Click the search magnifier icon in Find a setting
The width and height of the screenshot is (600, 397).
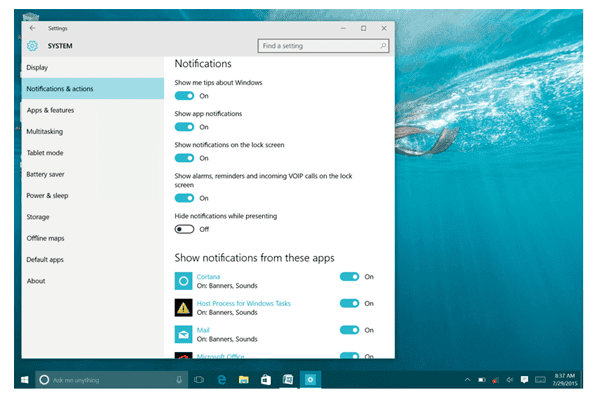point(383,46)
